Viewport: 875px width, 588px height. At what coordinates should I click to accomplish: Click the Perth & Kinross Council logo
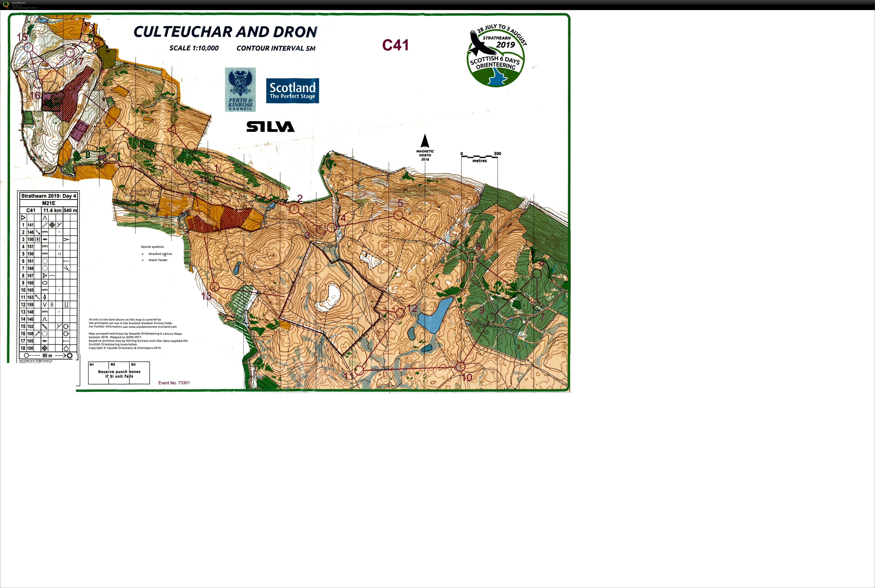pyautogui.click(x=240, y=90)
